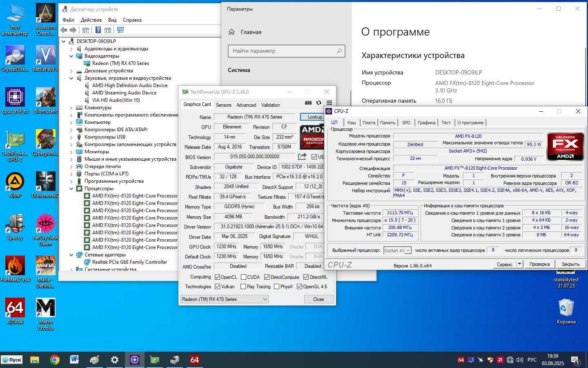Open the Speccy desktop icon
Screen dimensions: 588x368
pyautogui.click(x=15, y=227)
